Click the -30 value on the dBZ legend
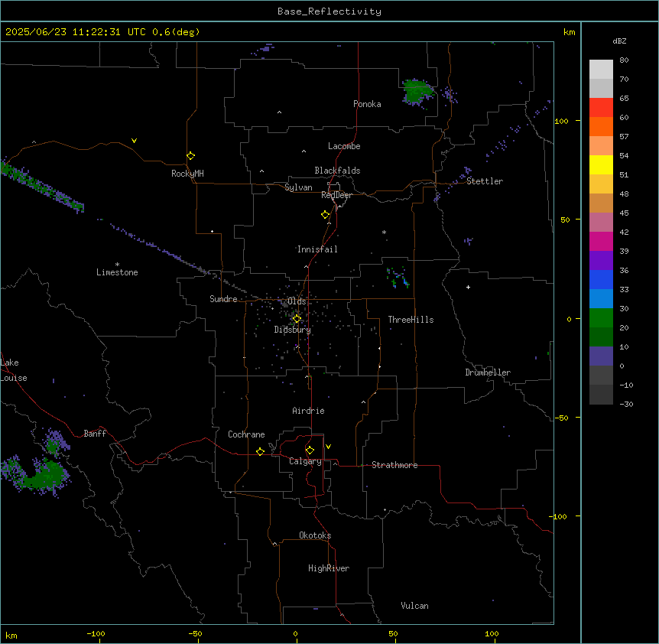 coord(626,404)
